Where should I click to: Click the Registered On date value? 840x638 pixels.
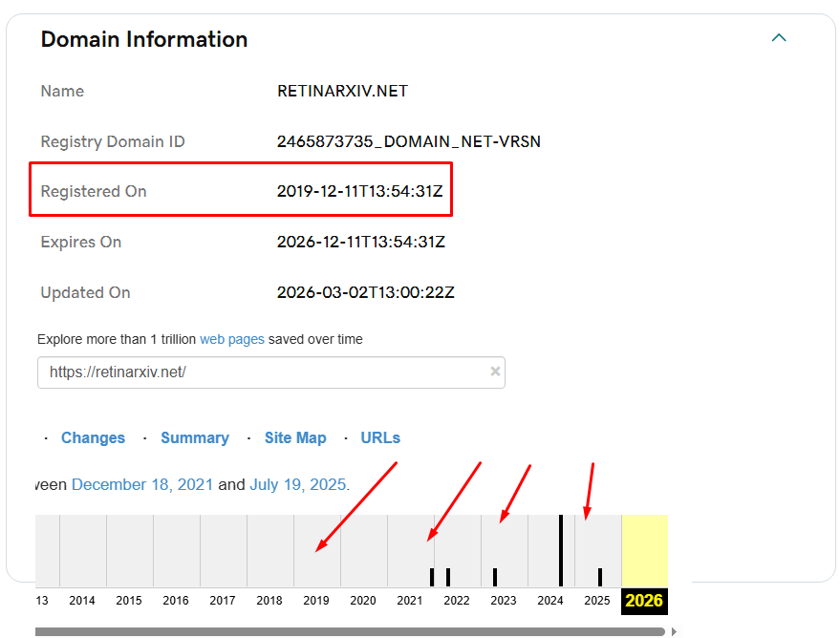click(360, 191)
